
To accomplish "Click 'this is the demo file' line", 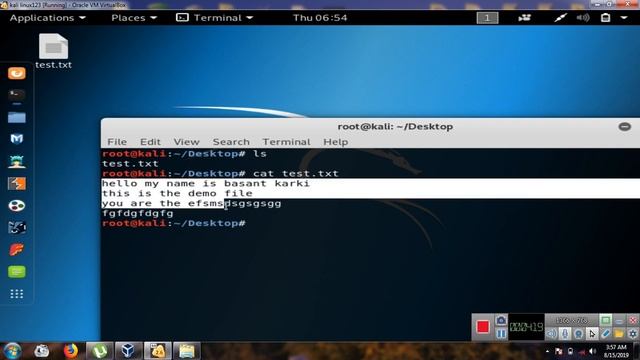I will [x=177, y=193].
